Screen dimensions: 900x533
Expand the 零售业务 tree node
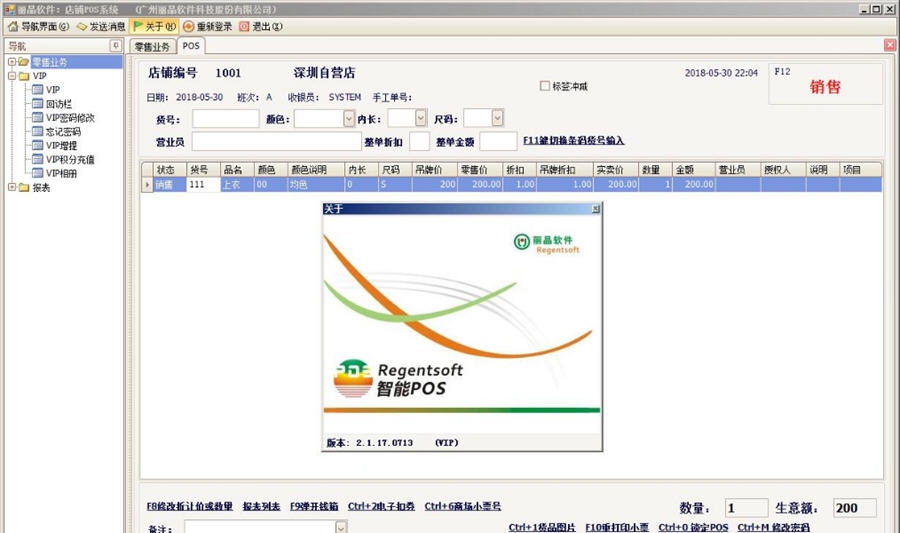coord(12,61)
